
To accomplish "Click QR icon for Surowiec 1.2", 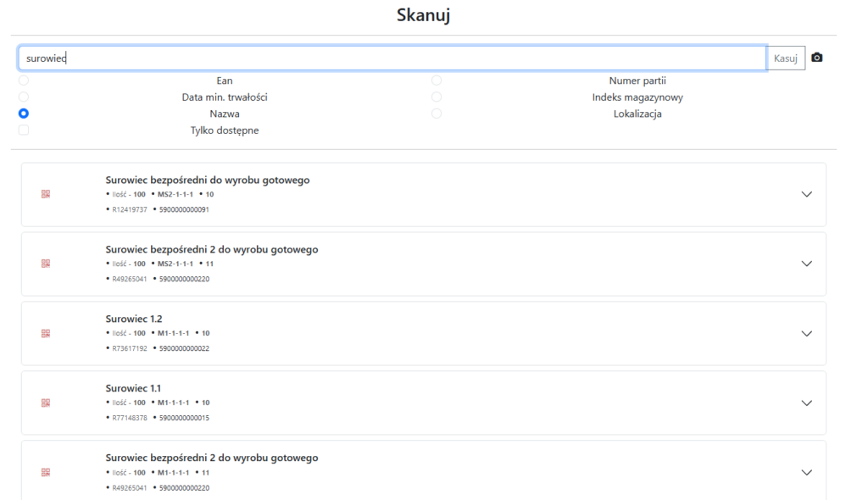I will [46, 333].
